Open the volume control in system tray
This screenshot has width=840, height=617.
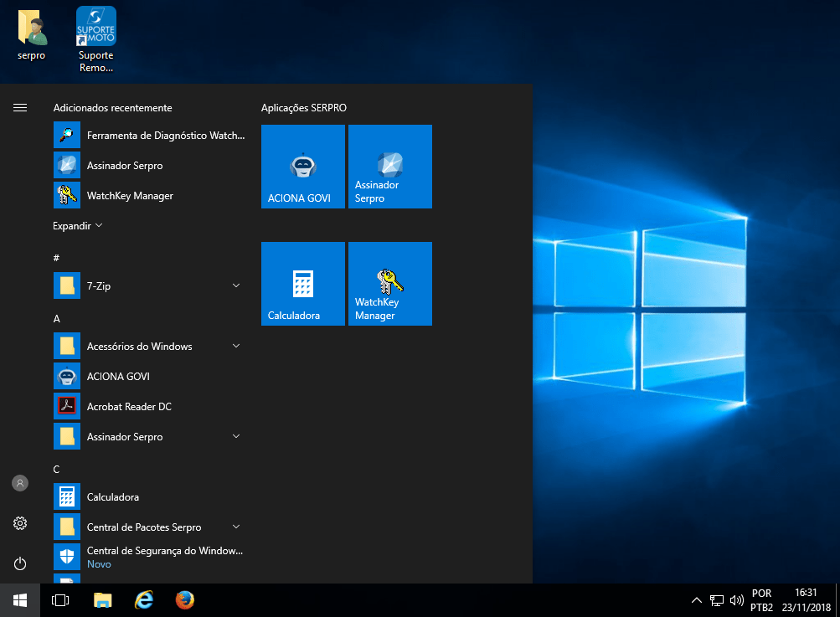[x=737, y=600]
